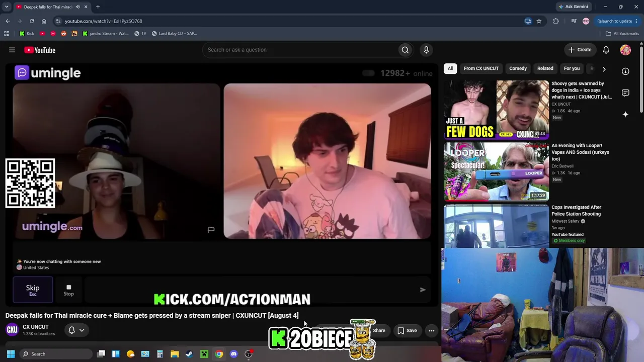The height and width of the screenshot is (362, 644).
Task: Open the YouTube account avatar menu
Action: pyautogui.click(x=625, y=50)
